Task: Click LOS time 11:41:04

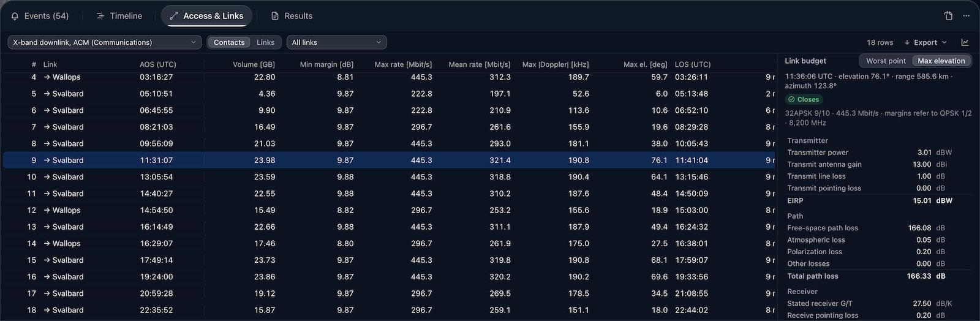Action: pos(692,160)
